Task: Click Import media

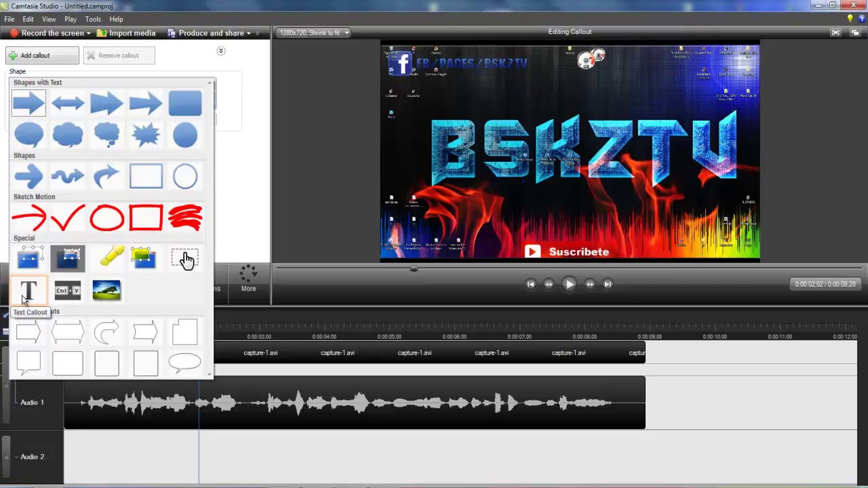Action: [126, 33]
